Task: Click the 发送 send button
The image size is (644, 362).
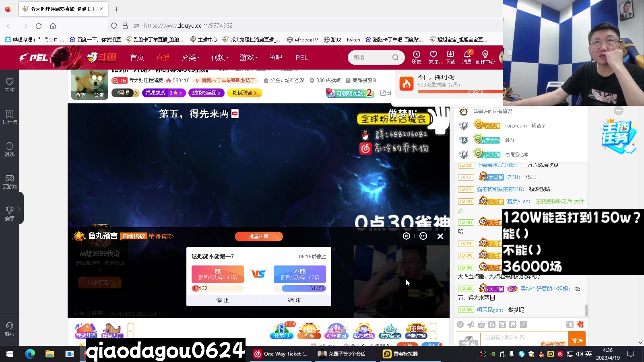Action: 577,340
